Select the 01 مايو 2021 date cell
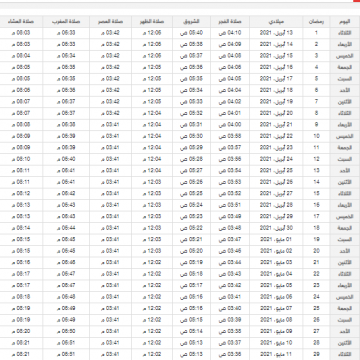The height and width of the screenshot is (360, 360). click(x=276, y=239)
